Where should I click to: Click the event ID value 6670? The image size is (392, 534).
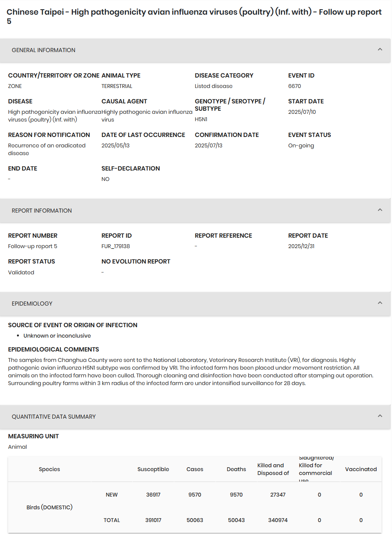click(x=294, y=86)
